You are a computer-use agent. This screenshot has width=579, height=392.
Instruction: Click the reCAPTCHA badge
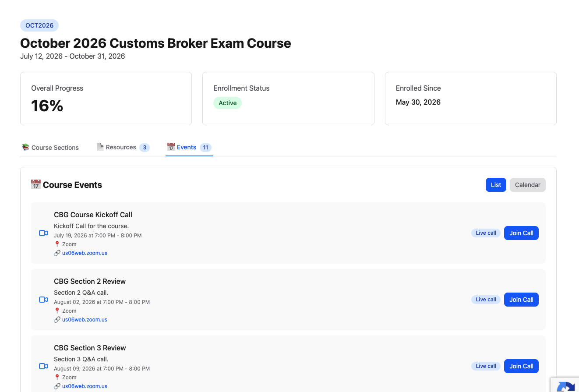point(565,385)
